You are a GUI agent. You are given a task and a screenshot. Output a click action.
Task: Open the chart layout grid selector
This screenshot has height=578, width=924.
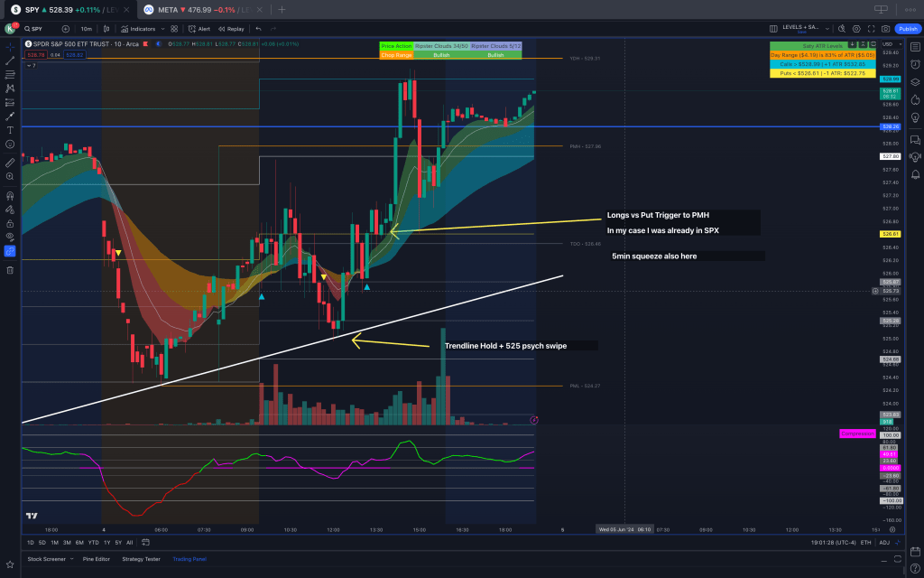174,29
